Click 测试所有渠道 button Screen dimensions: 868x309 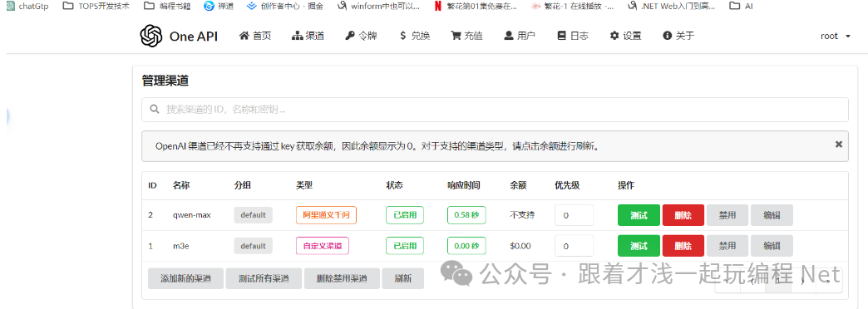click(x=264, y=278)
